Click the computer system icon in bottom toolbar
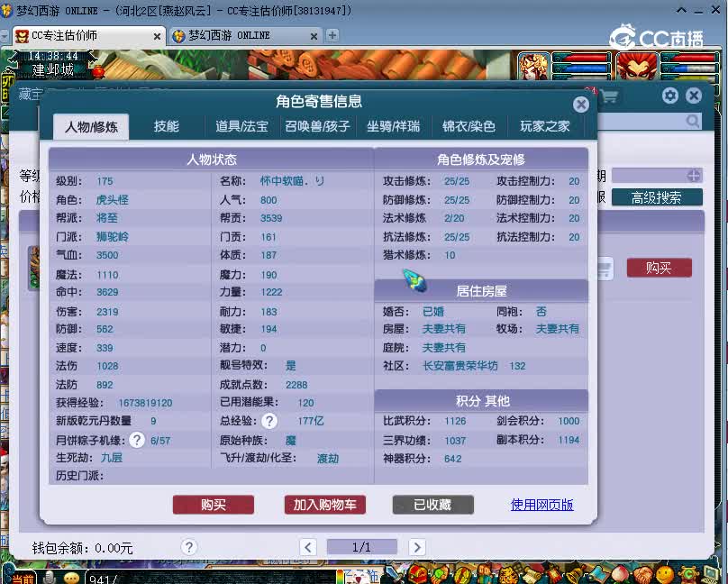 (x=711, y=575)
